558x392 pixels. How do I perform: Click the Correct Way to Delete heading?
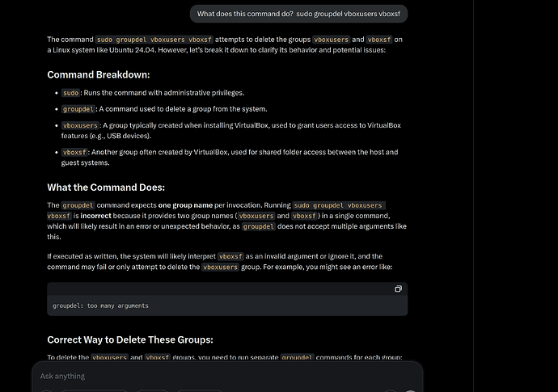[x=129, y=339]
